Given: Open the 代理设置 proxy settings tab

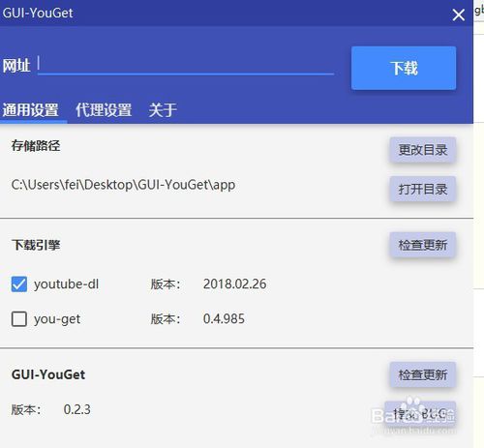Looking at the screenshot, I should pyautogui.click(x=104, y=110).
